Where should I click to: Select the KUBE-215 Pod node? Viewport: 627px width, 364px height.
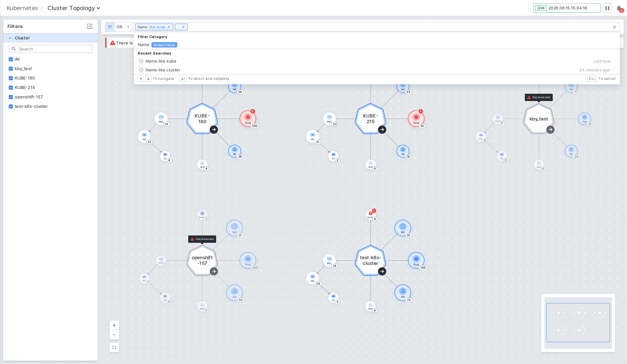point(416,119)
